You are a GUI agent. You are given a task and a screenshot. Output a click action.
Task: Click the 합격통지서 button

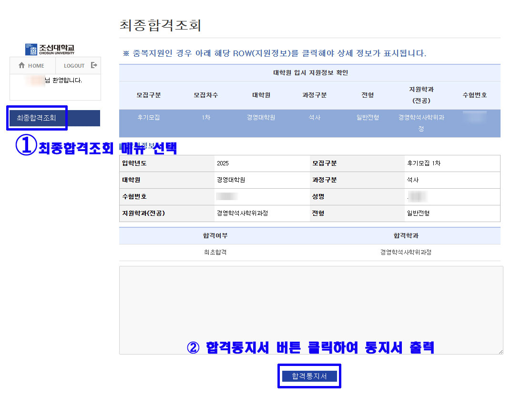tap(309, 376)
